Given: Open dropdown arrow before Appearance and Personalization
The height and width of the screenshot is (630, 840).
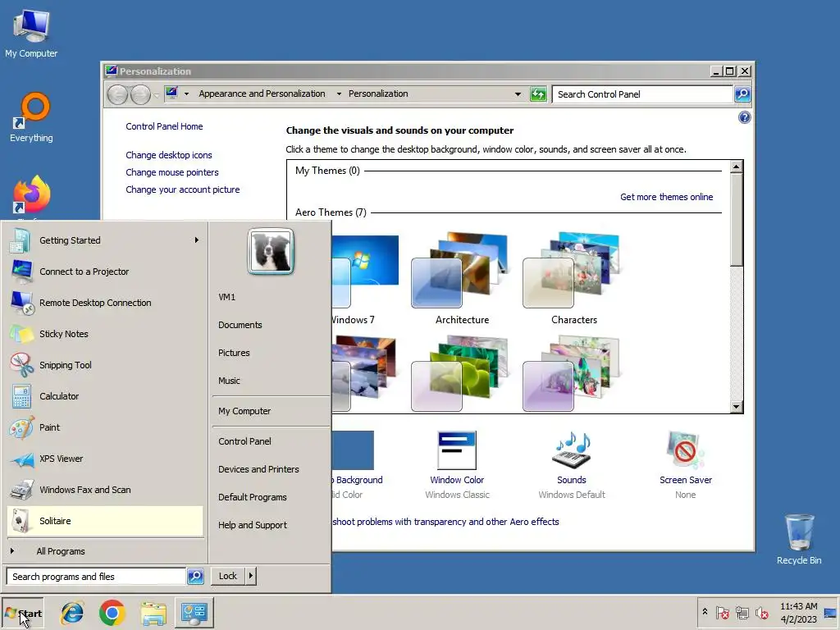Looking at the screenshot, I should pos(186,94).
